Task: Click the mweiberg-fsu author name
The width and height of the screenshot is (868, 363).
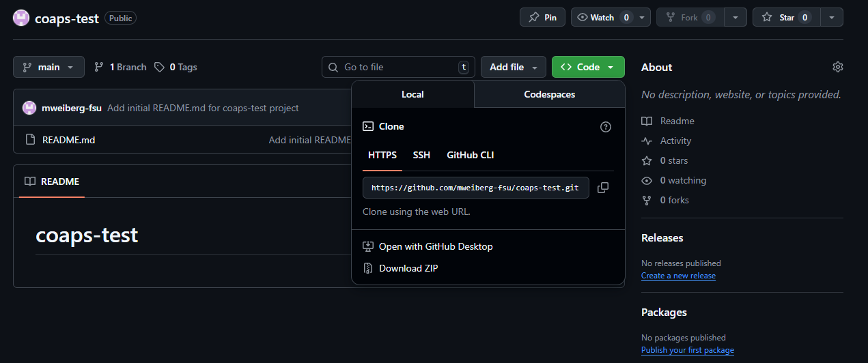Action: click(72, 108)
